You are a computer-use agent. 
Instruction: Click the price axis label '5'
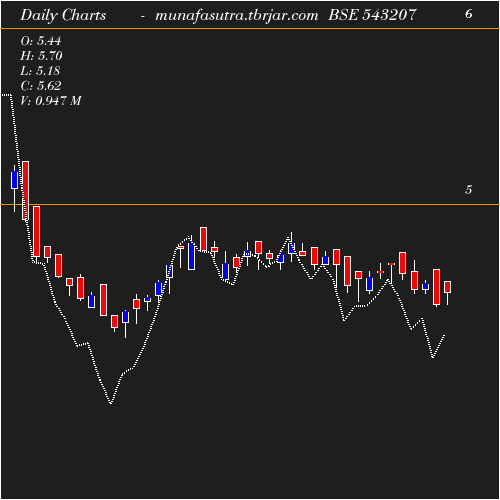(468, 190)
